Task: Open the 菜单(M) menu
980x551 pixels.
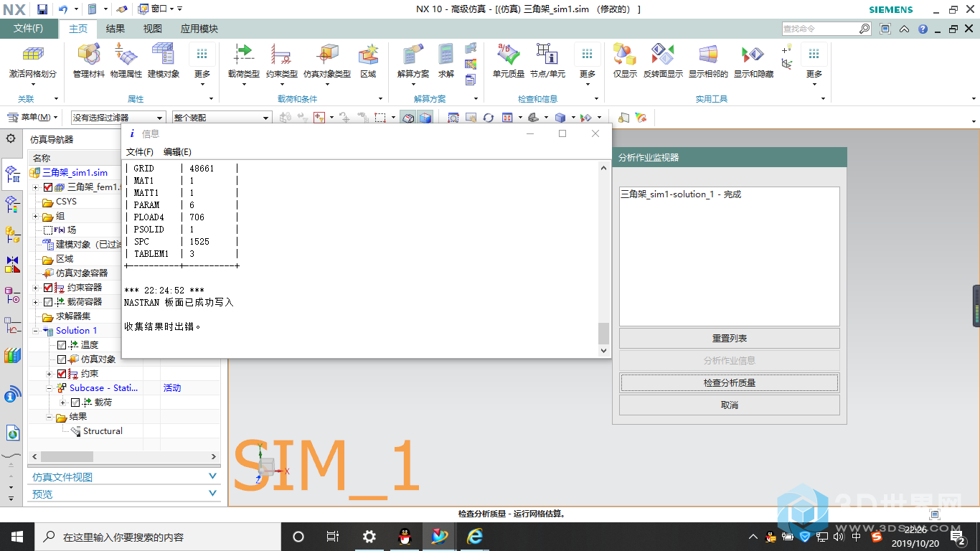Action: [33, 117]
